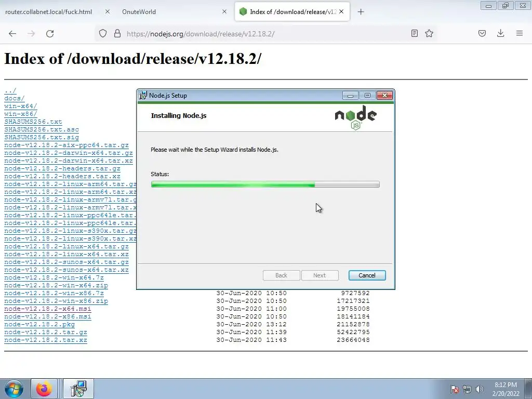The height and width of the screenshot is (399, 532).
Task: Open the docs/ folder link
Action: pos(14,98)
